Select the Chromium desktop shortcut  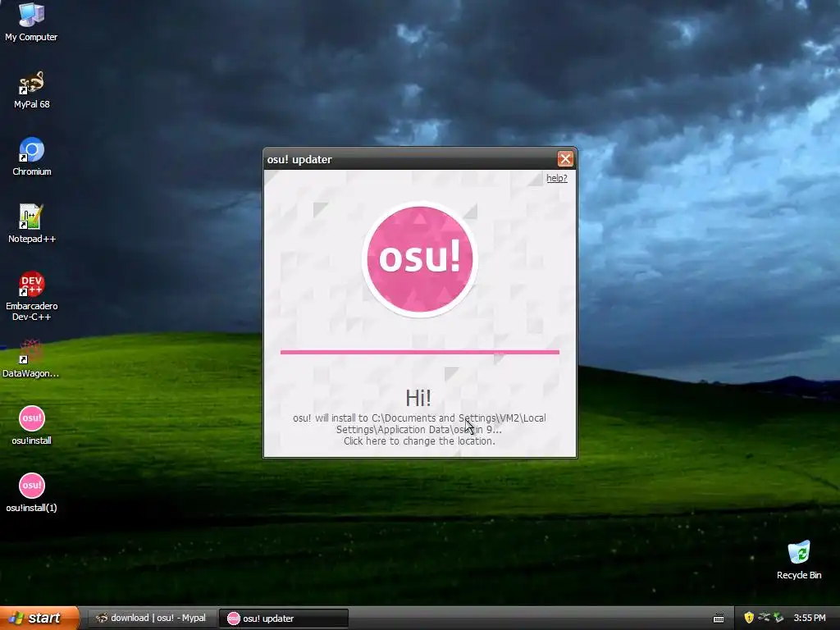32,157
